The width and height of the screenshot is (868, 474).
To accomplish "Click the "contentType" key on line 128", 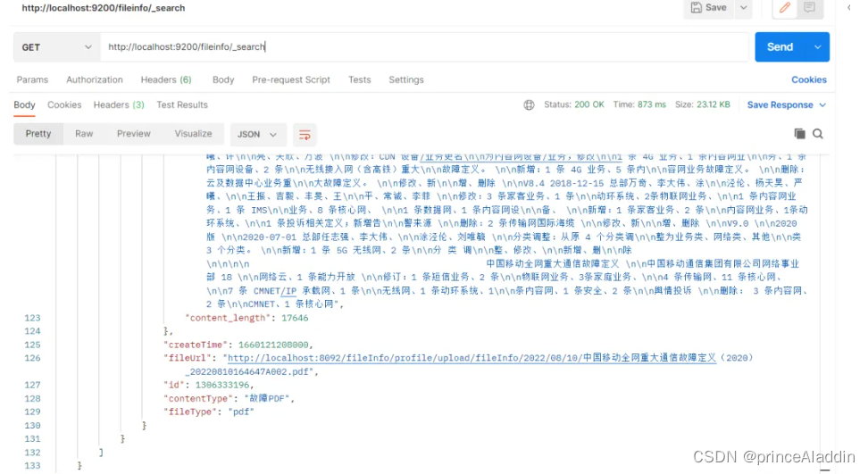I will (x=198, y=398).
